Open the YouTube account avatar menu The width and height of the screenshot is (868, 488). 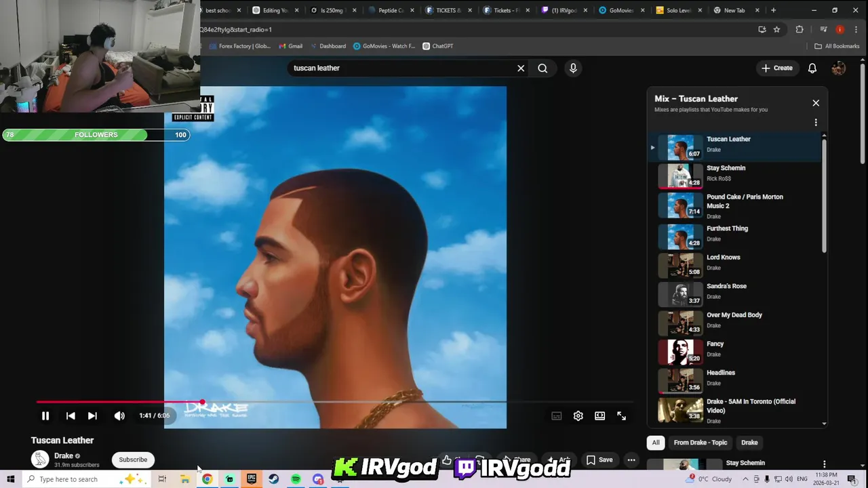tap(839, 68)
